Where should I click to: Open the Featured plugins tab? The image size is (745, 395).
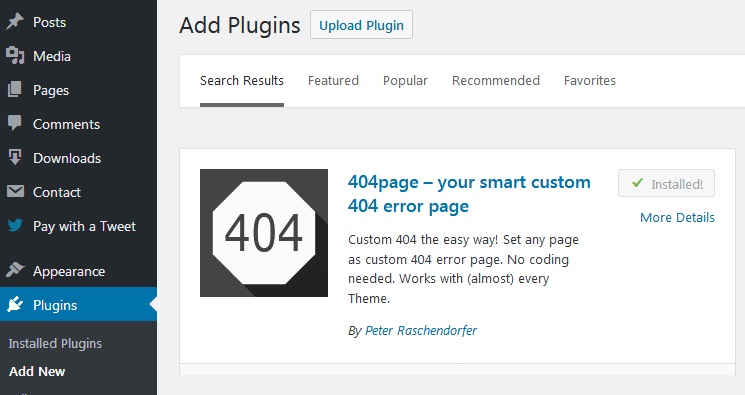pos(333,81)
